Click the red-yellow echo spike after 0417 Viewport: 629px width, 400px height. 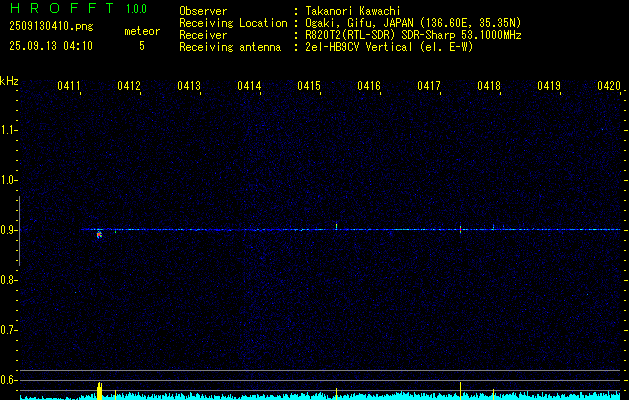click(460, 229)
